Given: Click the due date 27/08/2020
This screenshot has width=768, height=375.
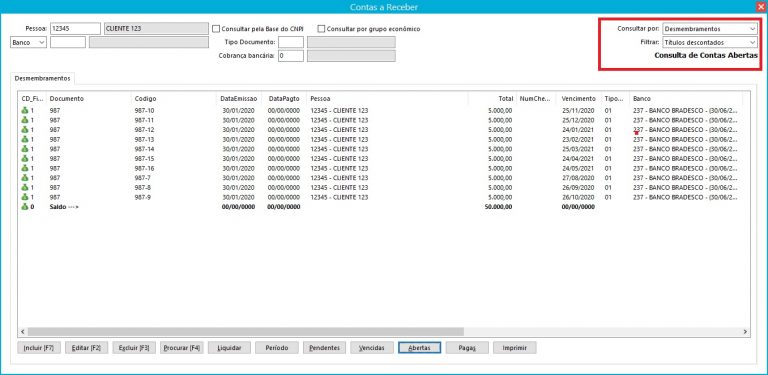Looking at the screenshot, I should (x=578, y=178).
